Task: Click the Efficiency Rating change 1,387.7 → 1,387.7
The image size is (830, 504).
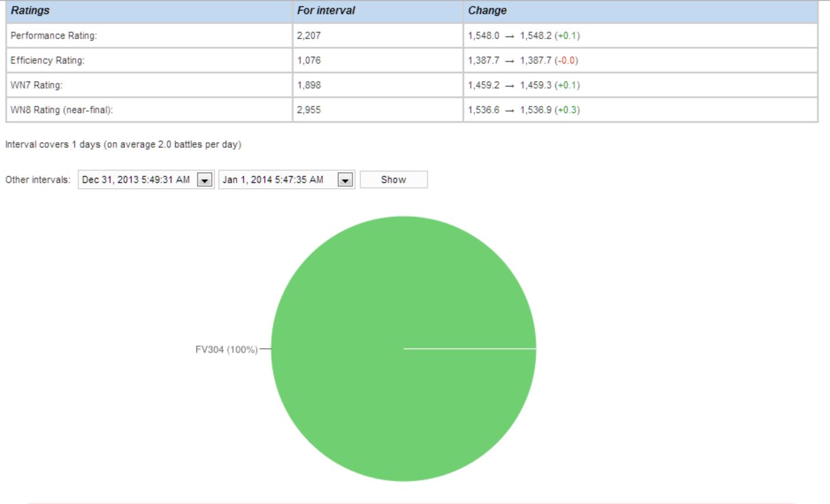Action: (x=523, y=61)
